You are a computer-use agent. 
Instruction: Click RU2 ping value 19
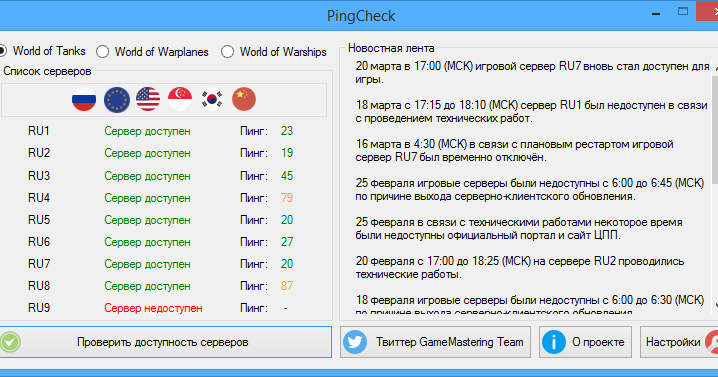(x=287, y=153)
